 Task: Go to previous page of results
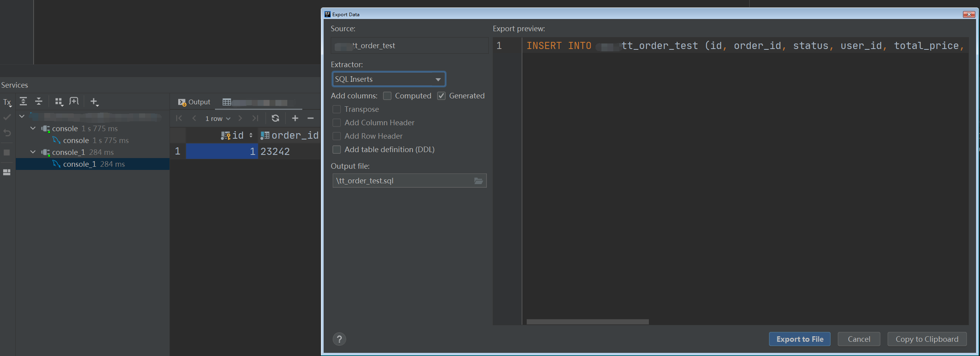194,118
